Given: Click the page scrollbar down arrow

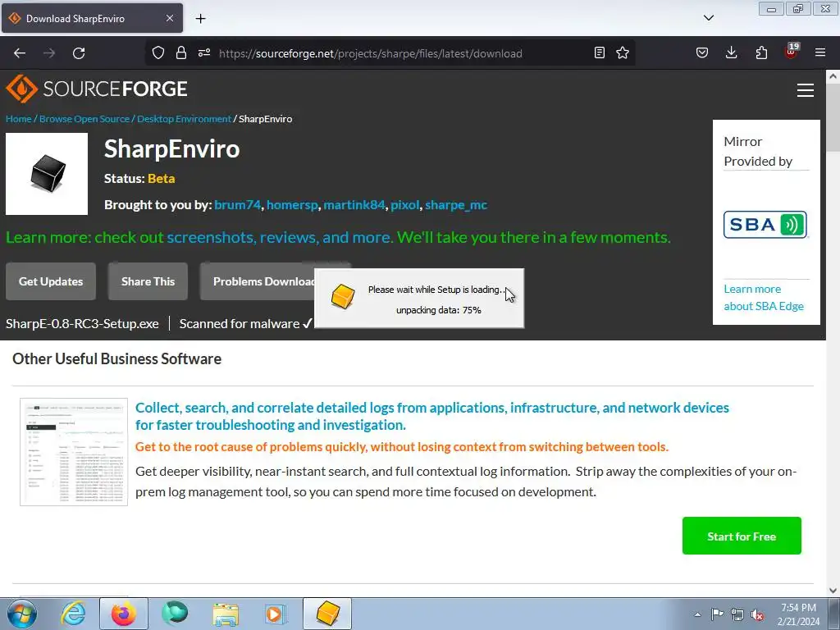Looking at the screenshot, I should [x=833, y=591].
